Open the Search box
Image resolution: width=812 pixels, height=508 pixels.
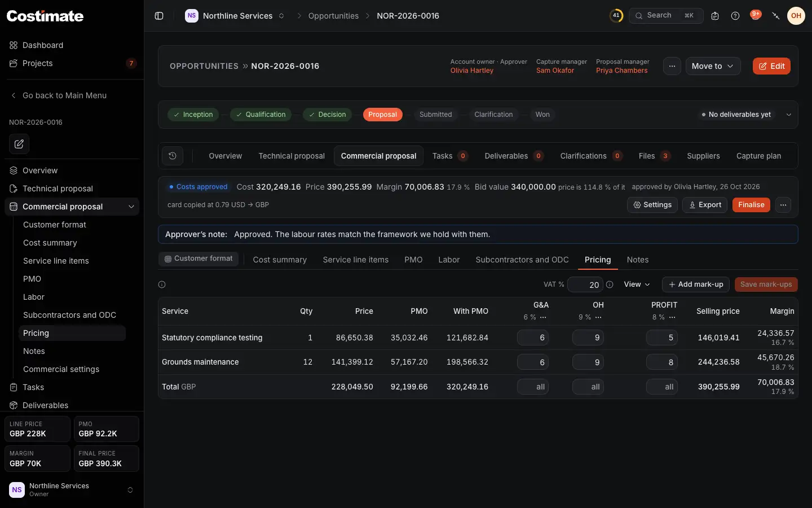[x=666, y=16]
